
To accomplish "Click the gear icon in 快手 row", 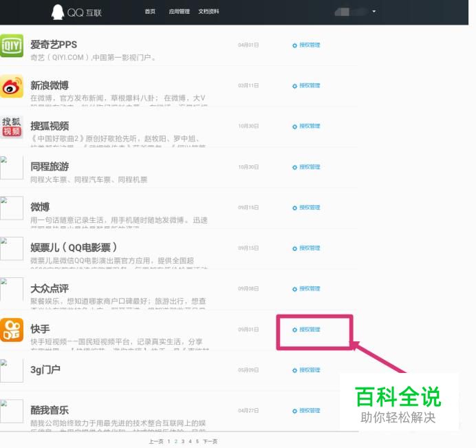I will 294,330.
